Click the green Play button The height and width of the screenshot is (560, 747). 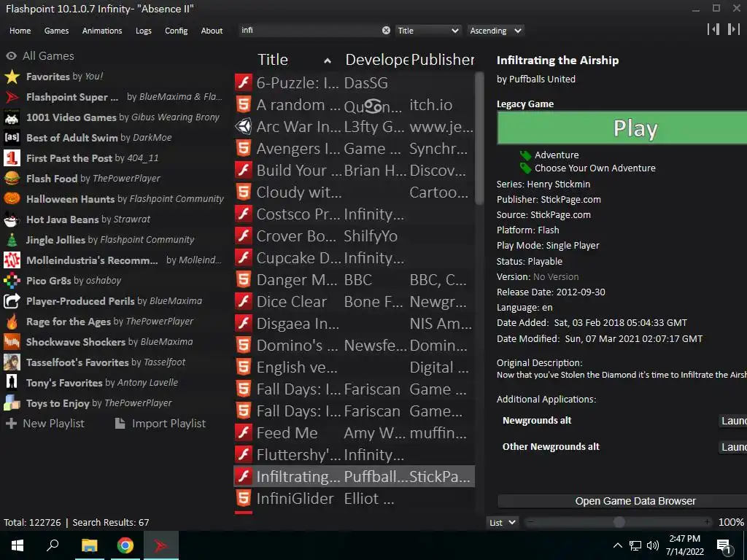622,128
